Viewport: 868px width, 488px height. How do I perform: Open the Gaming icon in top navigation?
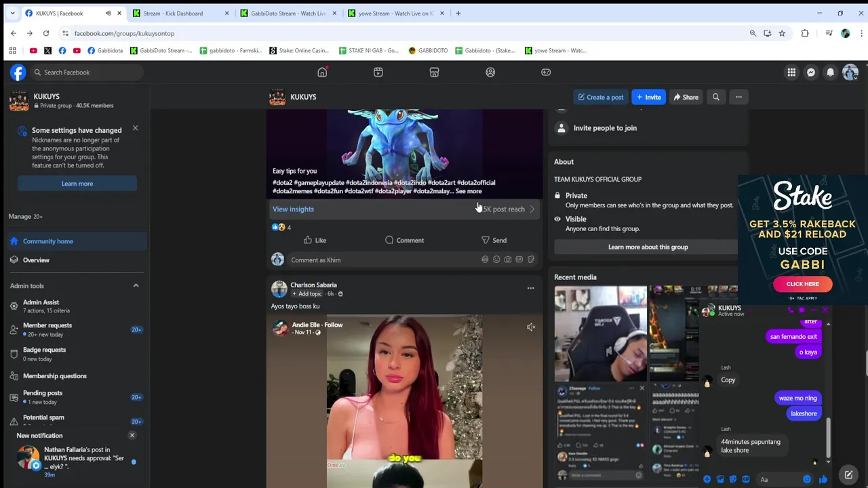tap(546, 72)
